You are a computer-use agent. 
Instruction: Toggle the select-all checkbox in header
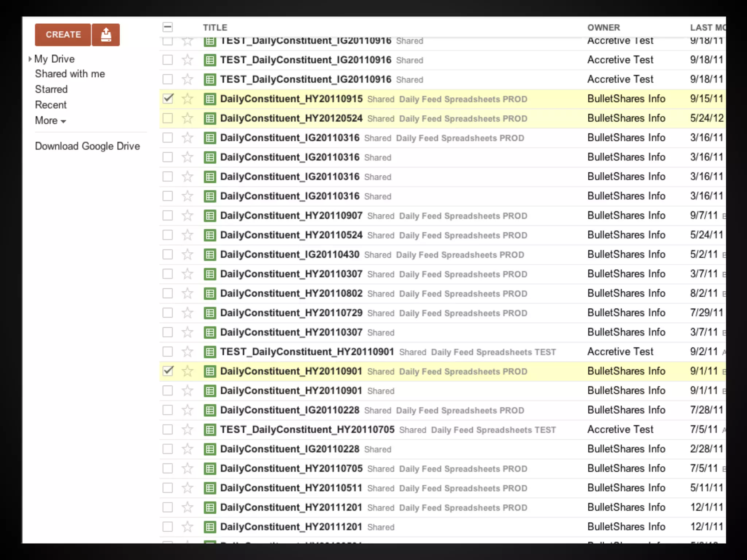168,27
